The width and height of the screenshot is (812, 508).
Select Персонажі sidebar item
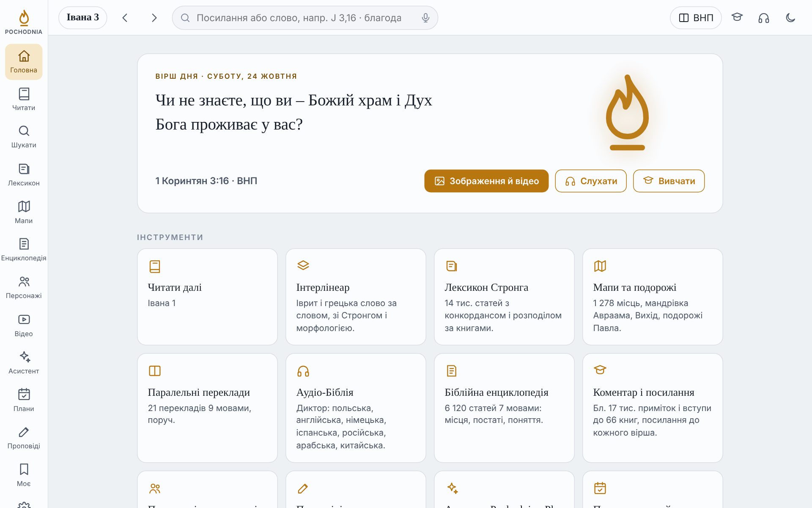point(24,287)
